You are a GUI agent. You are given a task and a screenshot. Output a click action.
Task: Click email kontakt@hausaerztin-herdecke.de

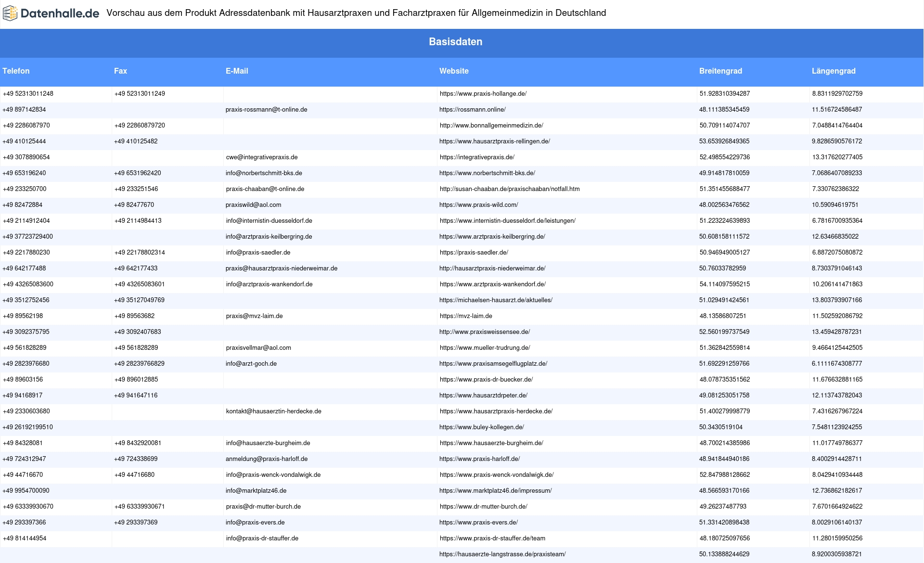(274, 411)
